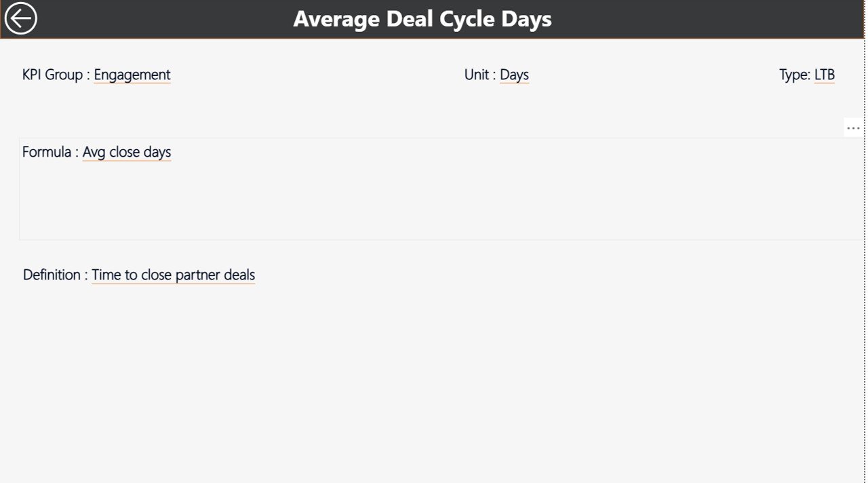Click the "KPI Group :" label

(x=56, y=75)
